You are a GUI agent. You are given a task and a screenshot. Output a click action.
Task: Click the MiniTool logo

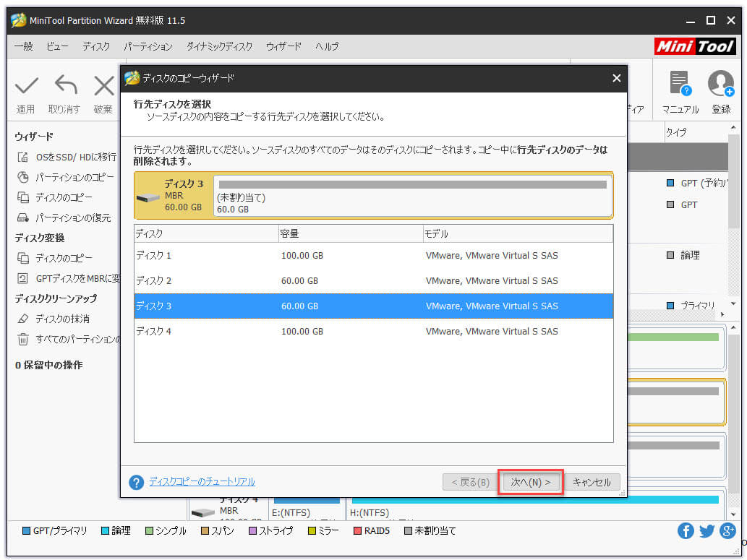(695, 46)
